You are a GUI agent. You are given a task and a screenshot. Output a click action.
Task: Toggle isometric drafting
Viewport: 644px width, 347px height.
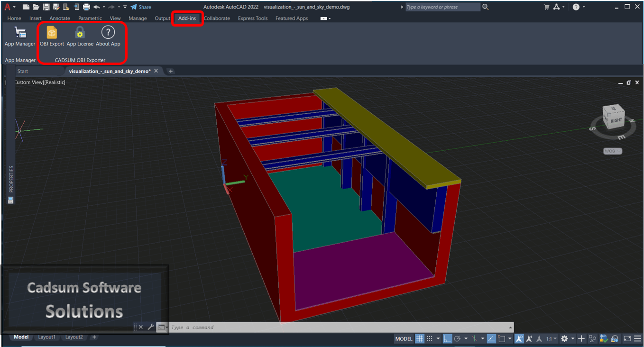474,338
